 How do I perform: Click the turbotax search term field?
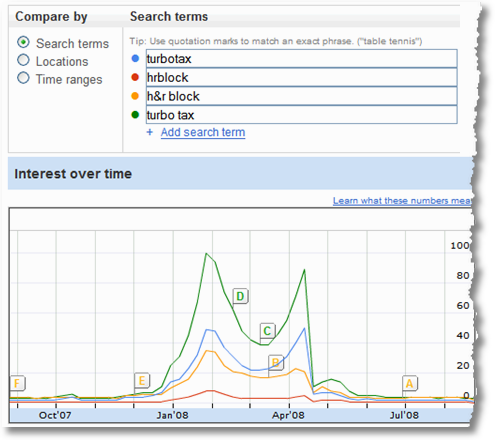(x=302, y=59)
